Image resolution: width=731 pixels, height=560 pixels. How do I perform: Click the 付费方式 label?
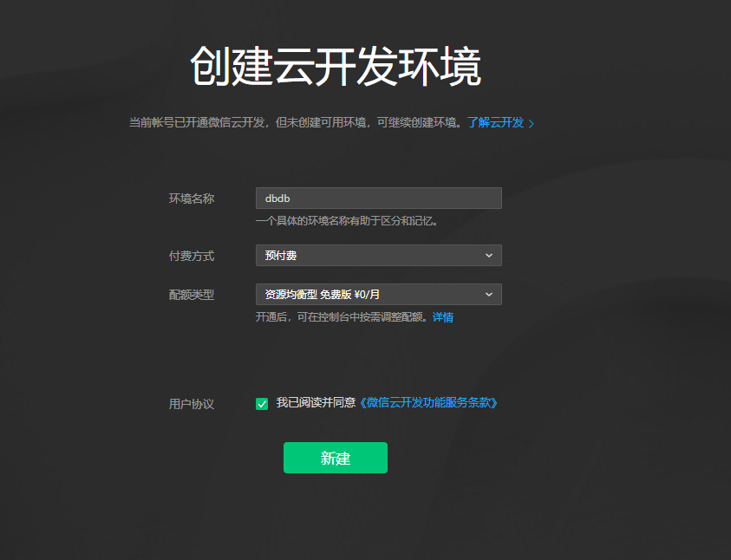(x=192, y=256)
